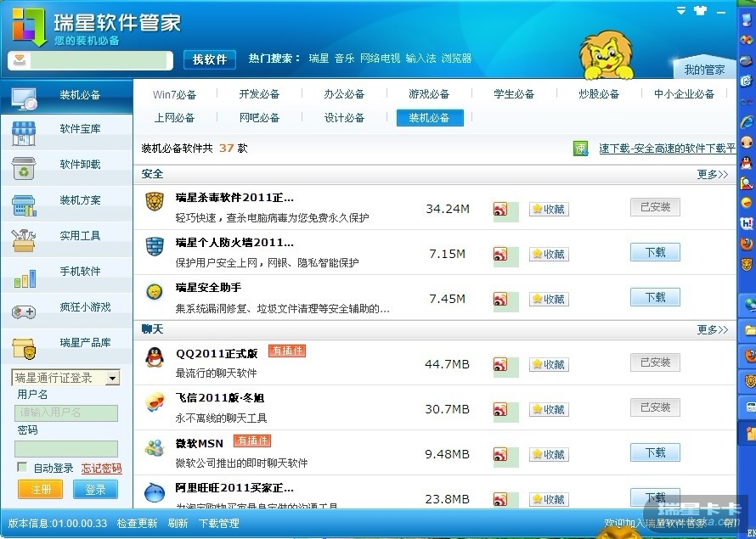Image resolution: width=756 pixels, height=539 pixels.
Task: Select the 上网必备 tab
Action: pyautogui.click(x=174, y=117)
